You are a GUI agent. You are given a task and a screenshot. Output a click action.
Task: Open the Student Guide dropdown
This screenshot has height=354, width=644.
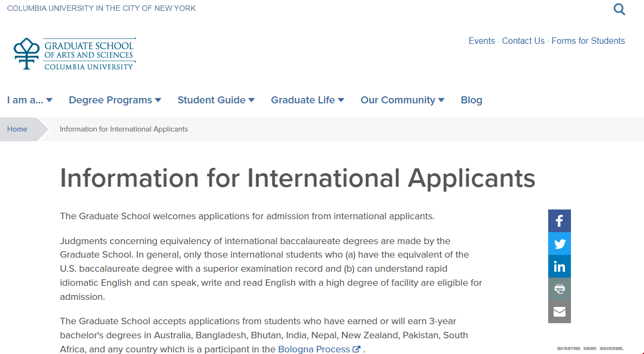pos(216,100)
